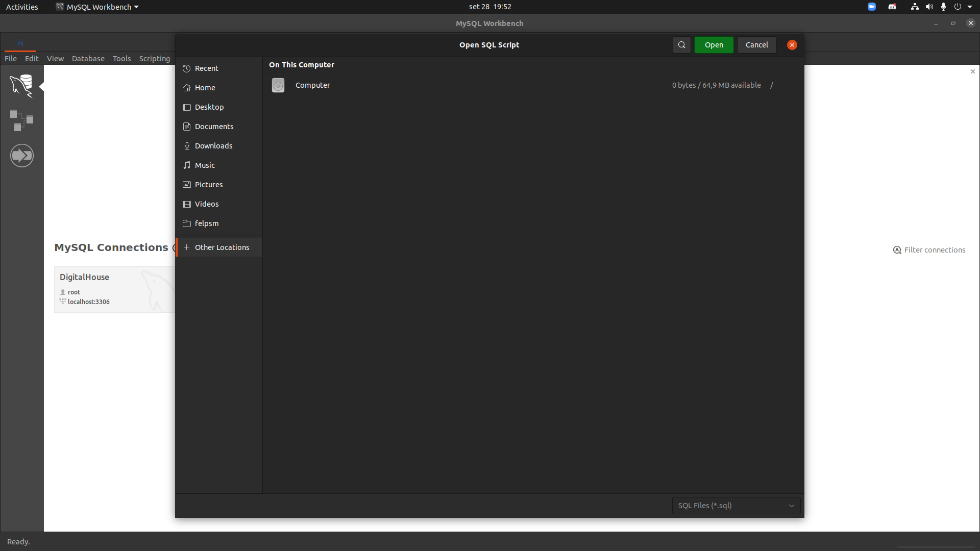The image size is (980, 551).
Task: Open the Edit menu
Action: pos(32,59)
